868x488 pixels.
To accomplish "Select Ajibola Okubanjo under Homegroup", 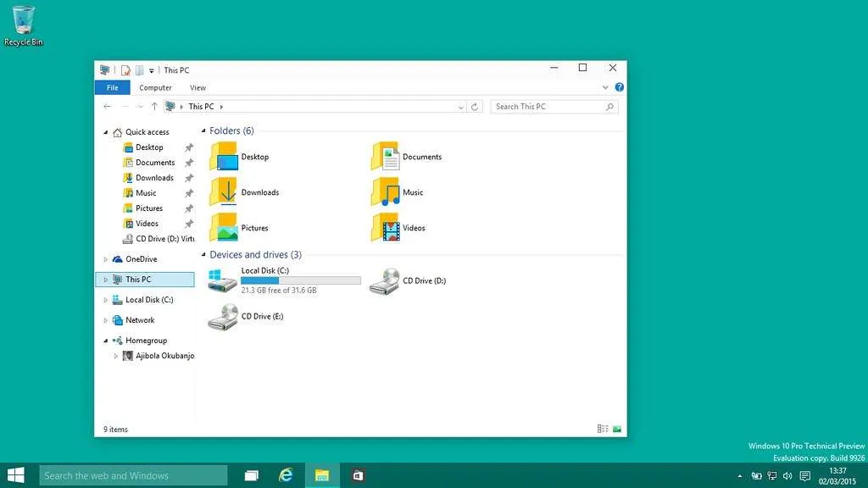I will pos(164,356).
